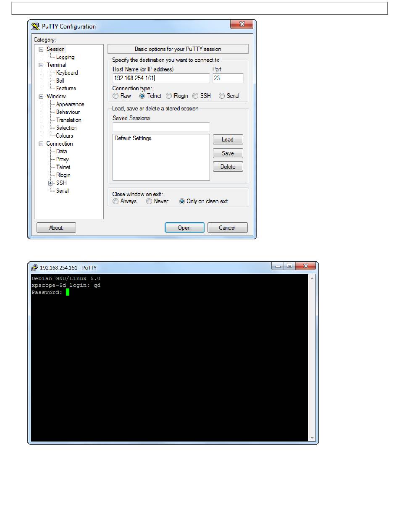
Task: Open the Logging settings category
Action: coord(65,57)
